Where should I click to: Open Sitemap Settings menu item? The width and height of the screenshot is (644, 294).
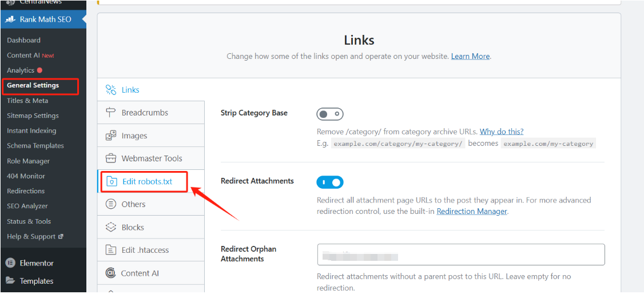[x=33, y=116]
